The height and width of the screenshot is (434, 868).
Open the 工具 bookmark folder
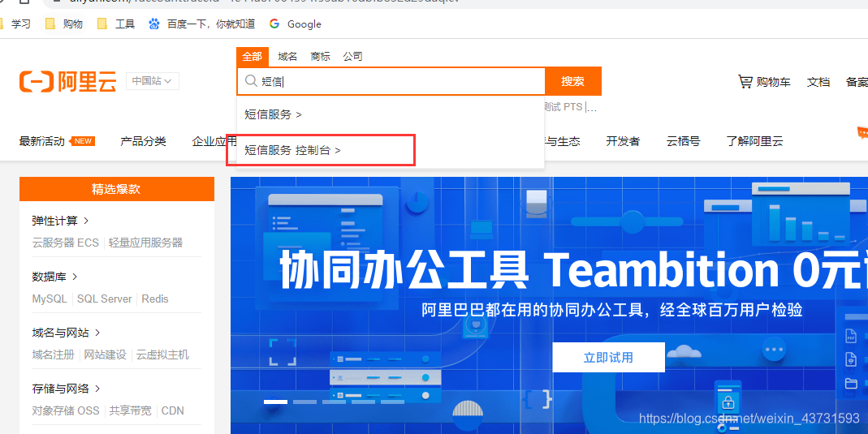115,24
